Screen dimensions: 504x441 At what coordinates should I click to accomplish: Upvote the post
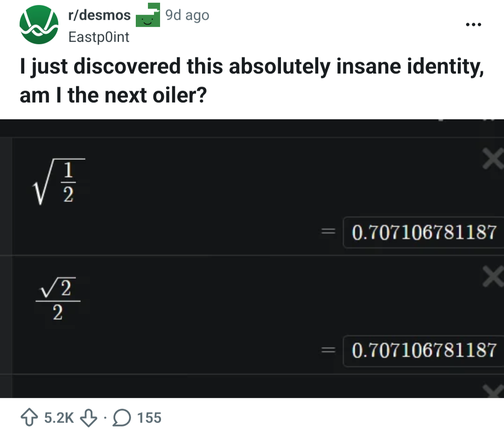[29, 417]
